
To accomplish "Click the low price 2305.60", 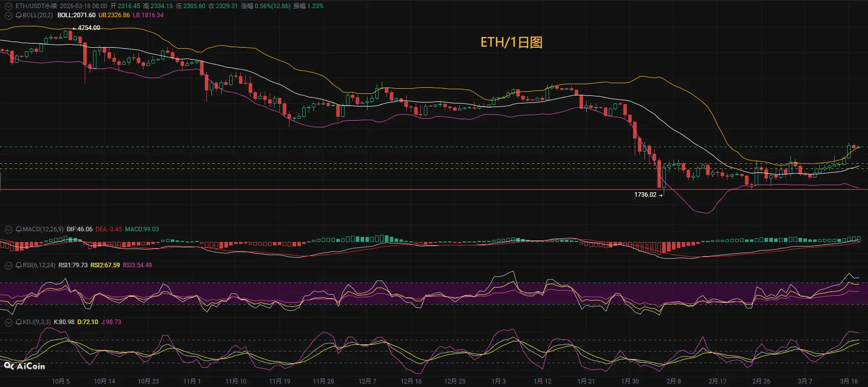I will (x=194, y=6).
